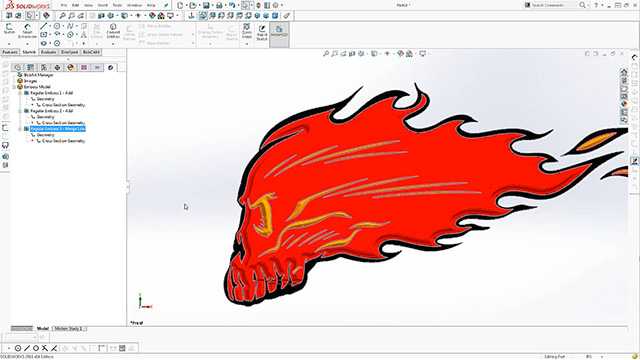Click the Save icon in top toolbar

tap(206, 5)
